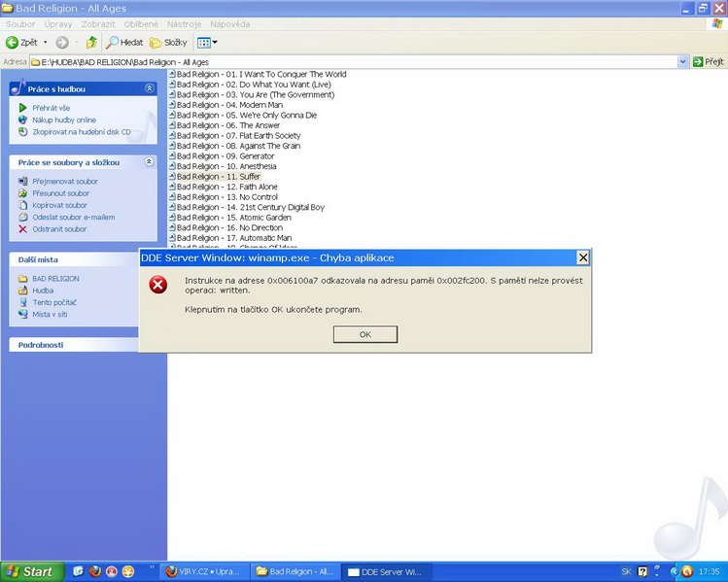Screen dimensions: 728x582
Task: Open the Soubor menu
Action: click(20, 24)
